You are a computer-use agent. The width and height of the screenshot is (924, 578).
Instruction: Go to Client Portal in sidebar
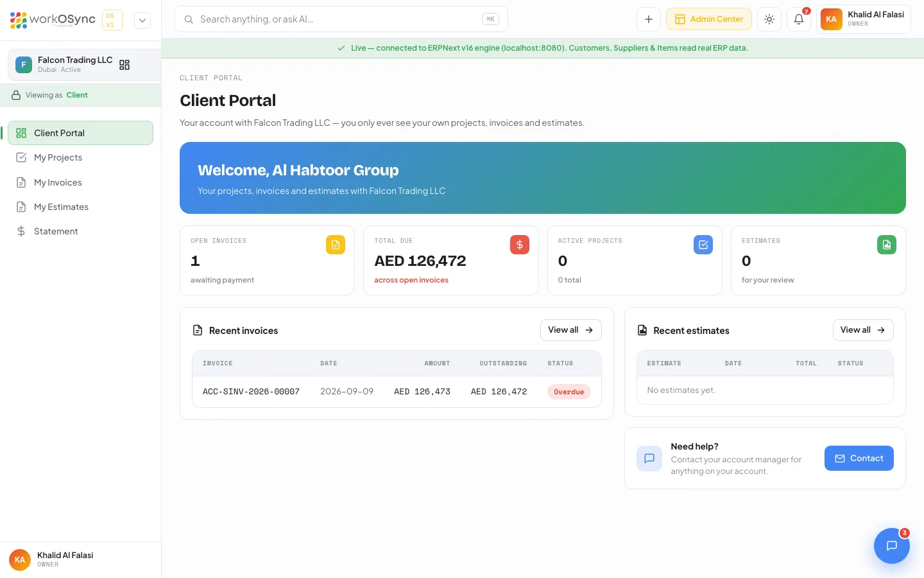81,133
